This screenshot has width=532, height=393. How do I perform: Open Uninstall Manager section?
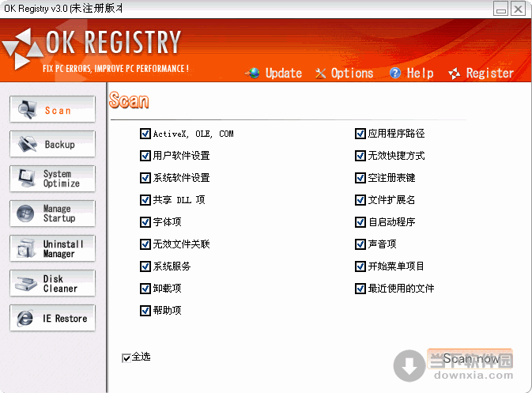[x=53, y=248]
